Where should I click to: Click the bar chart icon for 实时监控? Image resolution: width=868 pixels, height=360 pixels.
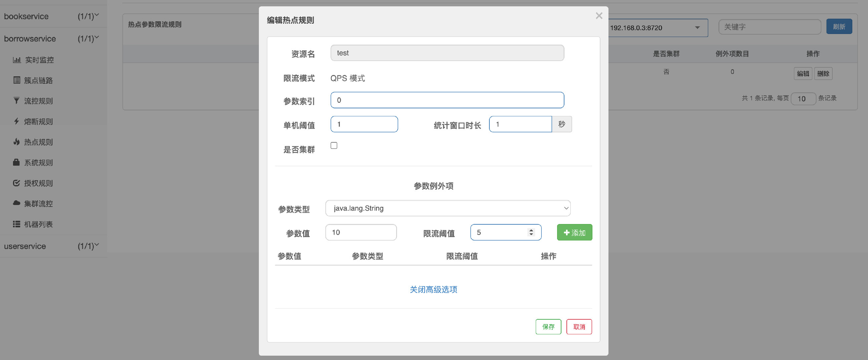[x=16, y=60]
